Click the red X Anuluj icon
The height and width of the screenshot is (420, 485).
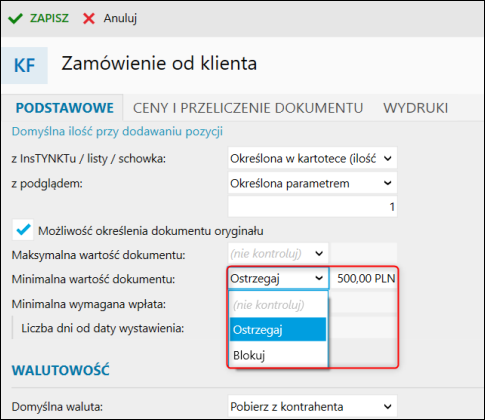(x=89, y=18)
